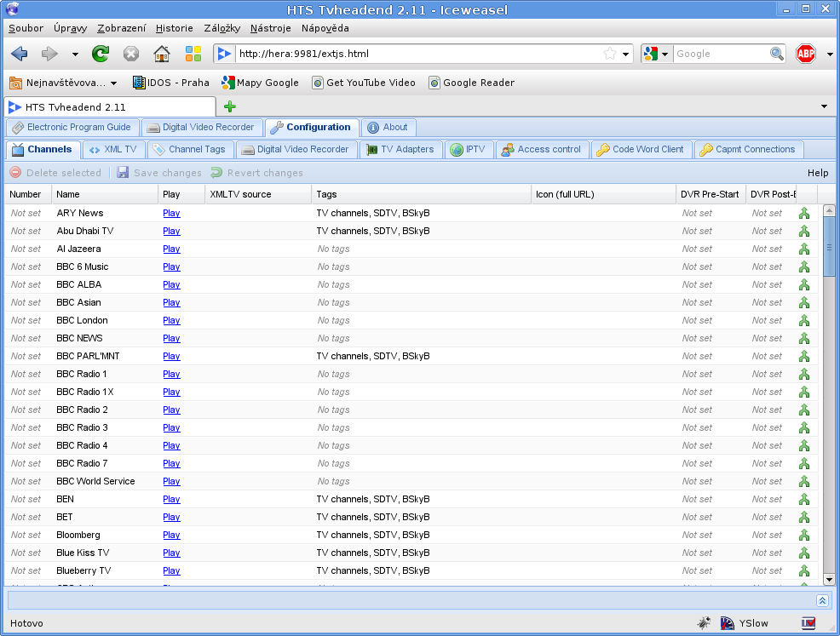The image size is (840, 636).
Task: Click the Save changes floppy disk icon
Action: pyautogui.click(x=123, y=172)
